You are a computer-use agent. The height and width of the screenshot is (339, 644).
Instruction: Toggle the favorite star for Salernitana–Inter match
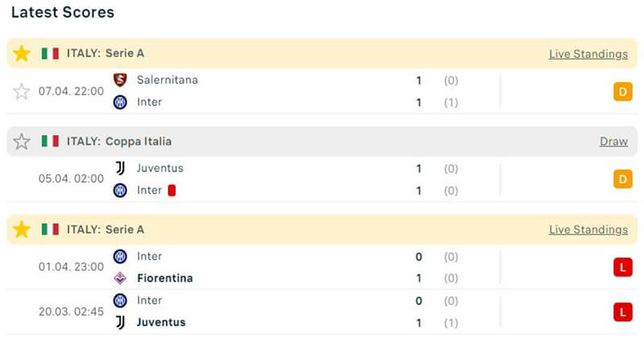[x=22, y=91]
